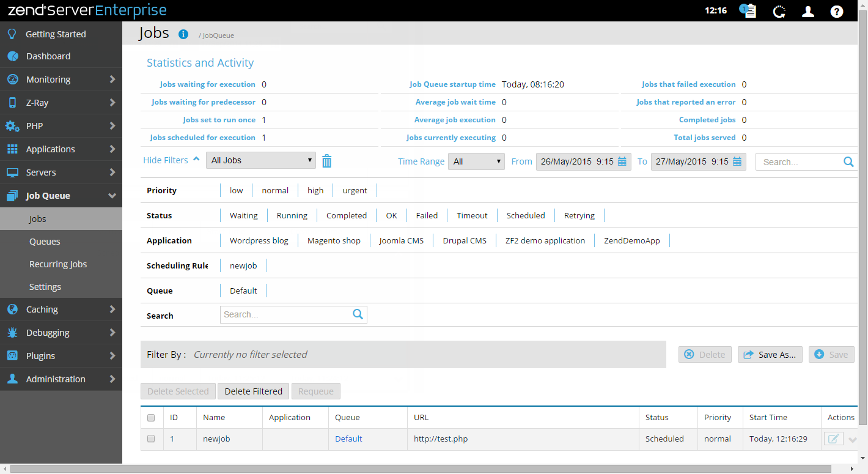
Task: Toggle the urgent priority filter
Action: pyautogui.click(x=355, y=190)
